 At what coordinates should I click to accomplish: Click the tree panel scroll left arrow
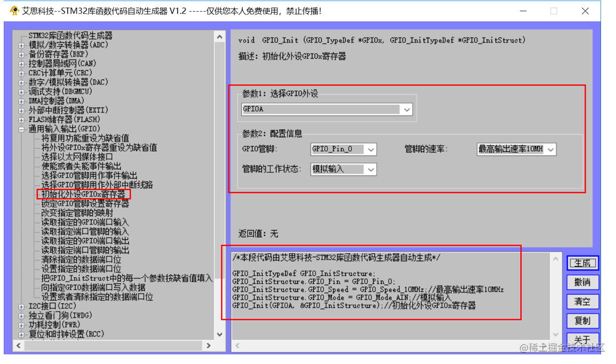click(18, 345)
